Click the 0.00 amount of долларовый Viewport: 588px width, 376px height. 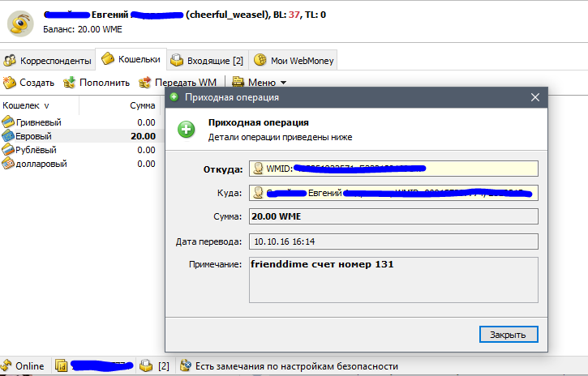pos(146,164)
